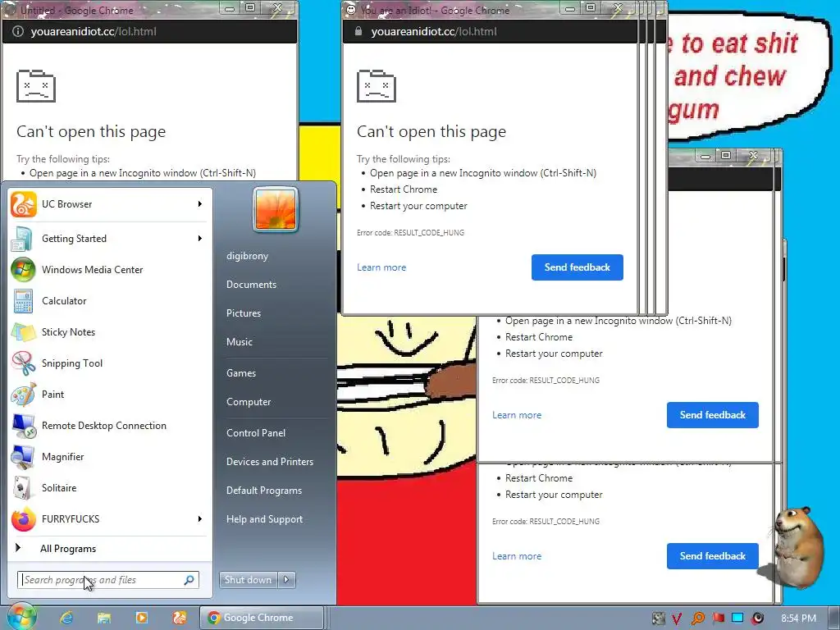Screen dimensions: 840x630
Task: Click sad page icon in Idiot window
Action: tap(376, 85)
